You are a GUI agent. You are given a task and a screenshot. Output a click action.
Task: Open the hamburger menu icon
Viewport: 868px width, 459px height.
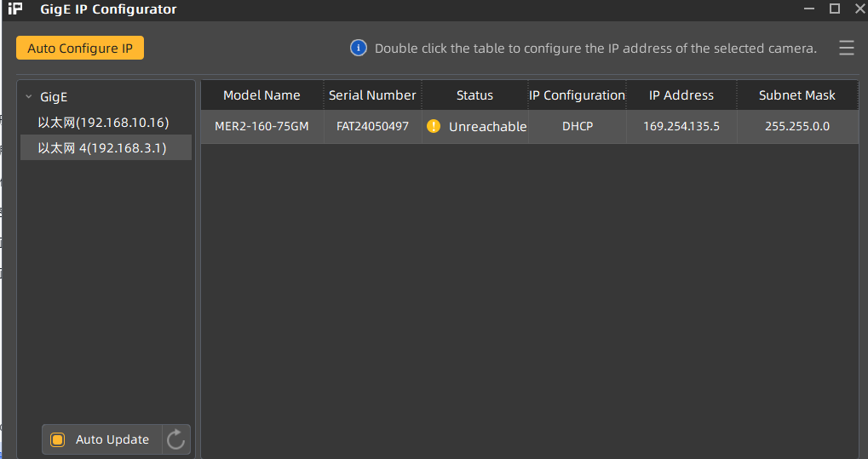846,49
